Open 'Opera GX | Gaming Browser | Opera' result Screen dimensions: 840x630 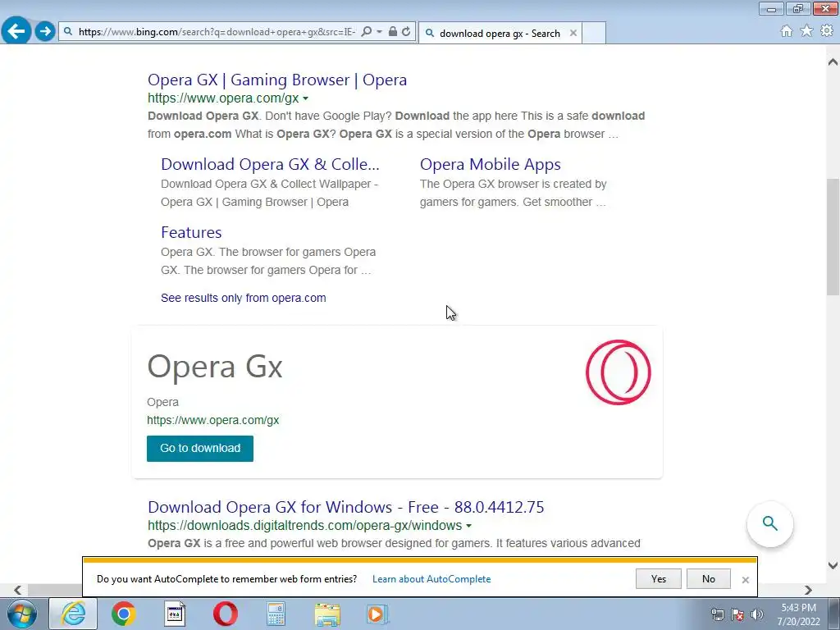pyautogui.click(x=277, y=80)
